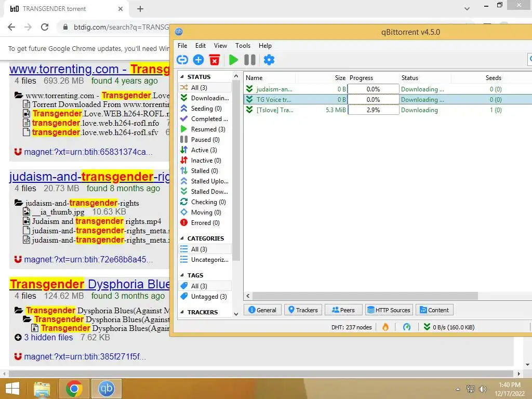532x399 pixels.
Task: Open the Edit menu
Action: point(200,46)
